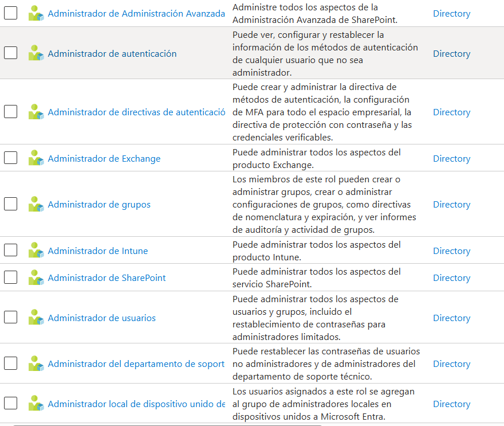The width and height of the screenshot is (504, 426).
Task: Click the role icon beside Administrador de SharePoint
Action: click(x=36, y=278)
